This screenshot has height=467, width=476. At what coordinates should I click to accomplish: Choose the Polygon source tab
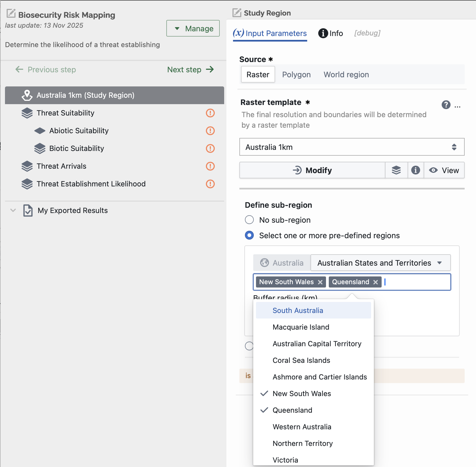click(x=296, y=75)
